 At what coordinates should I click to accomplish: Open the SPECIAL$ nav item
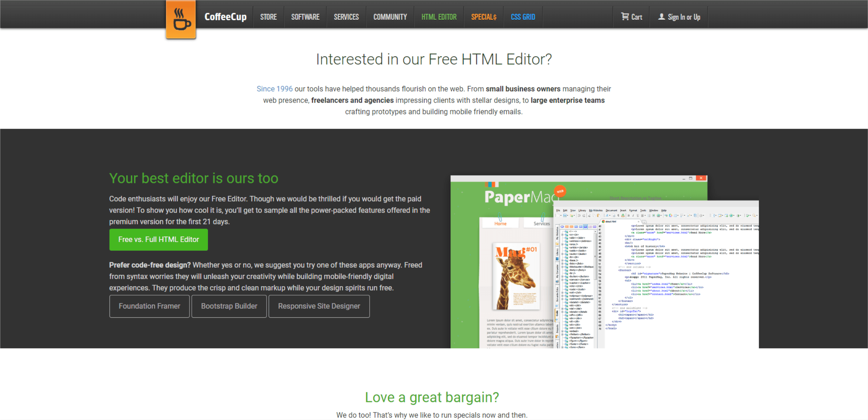tap(484, 17)
